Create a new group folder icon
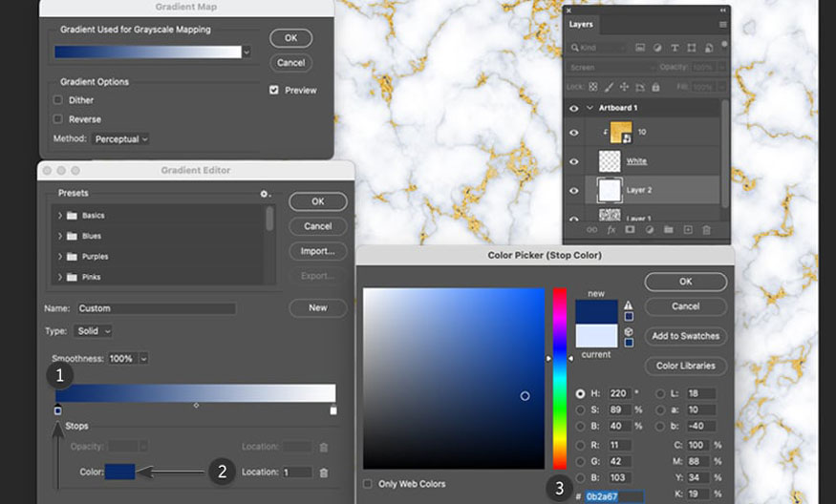This screenshot has width=836, height=504. [669, 230]
